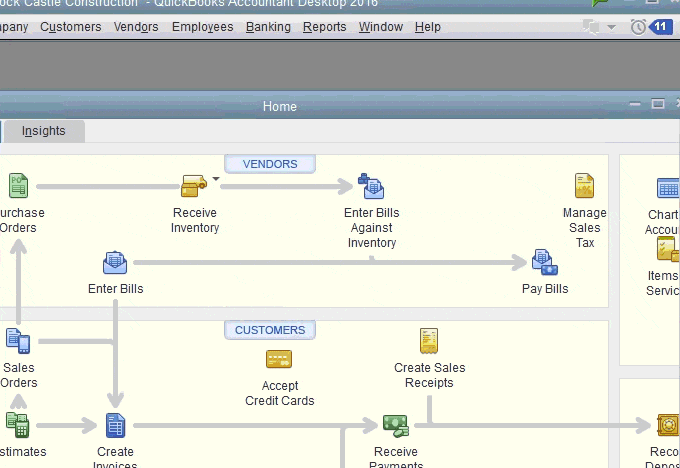Expand the Receive Inventory dropdown arrow

pos(216,179)
